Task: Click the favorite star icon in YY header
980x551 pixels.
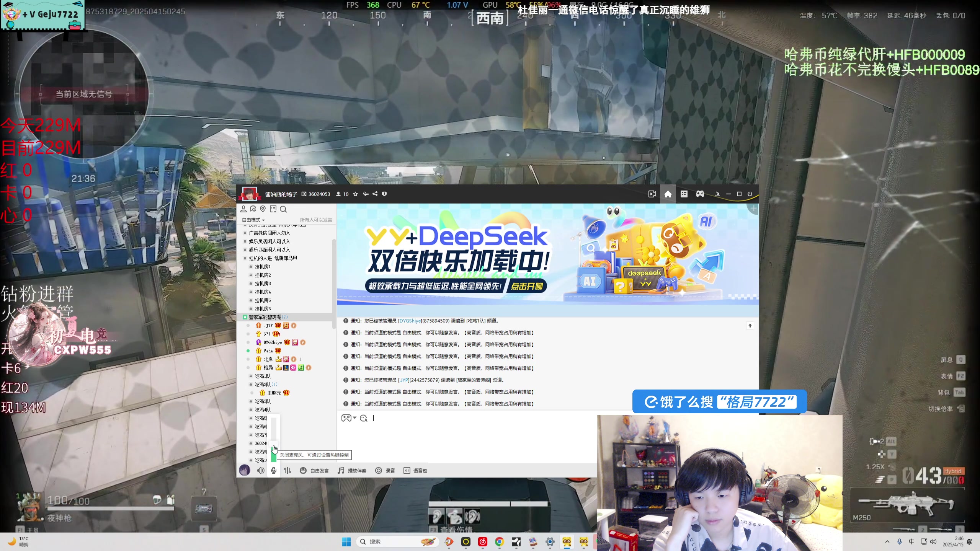Action: click(x=355, y=194)
